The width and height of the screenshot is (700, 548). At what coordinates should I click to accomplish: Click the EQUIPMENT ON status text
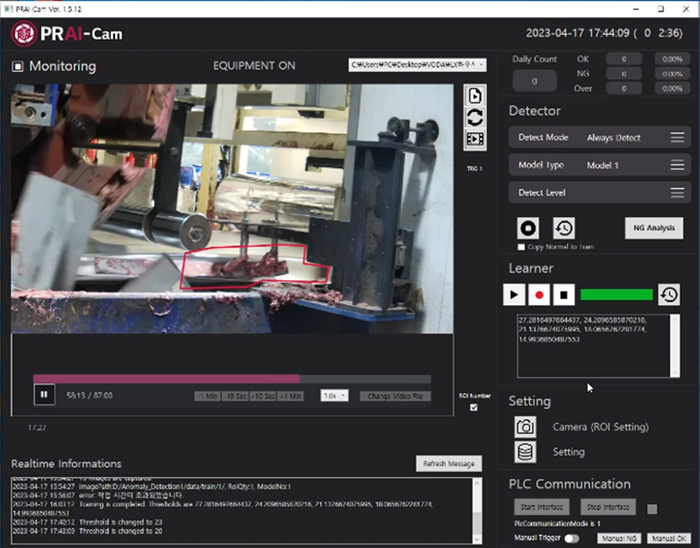pos(254,66)
